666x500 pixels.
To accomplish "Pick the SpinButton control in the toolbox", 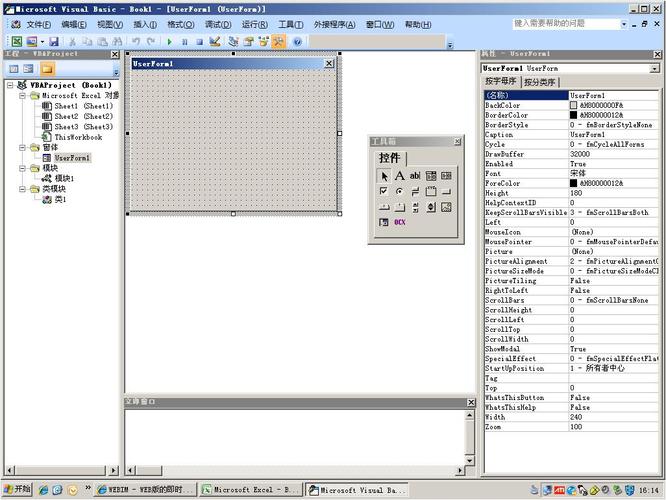I will point(431,207).
